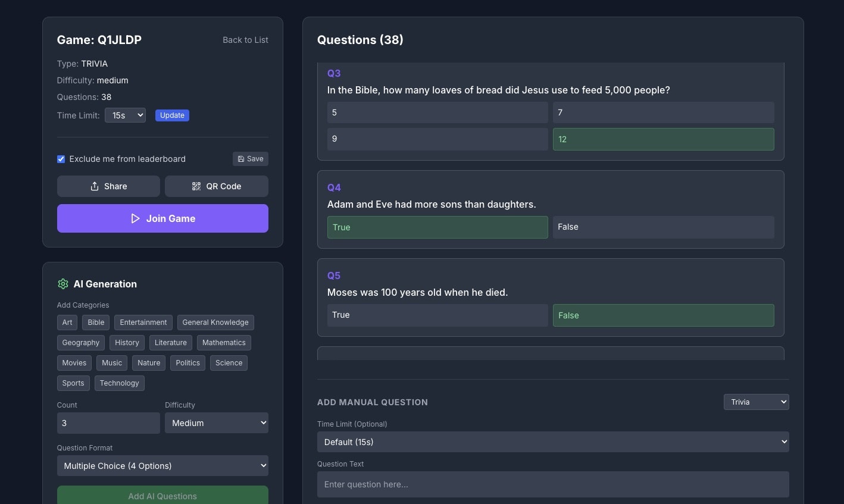Toggle the Bible category chip
Screen dimensions: 844x504
pos(95,322)
